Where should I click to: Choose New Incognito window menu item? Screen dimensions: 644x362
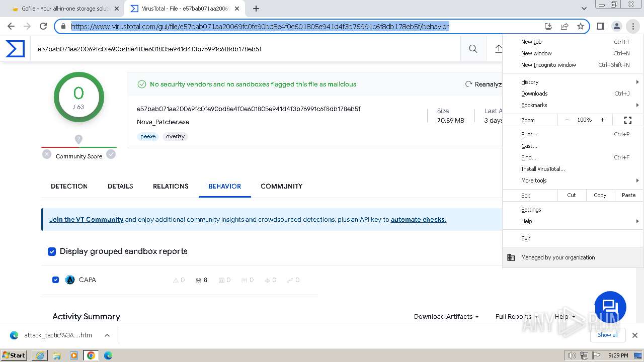tap(573, 65)
